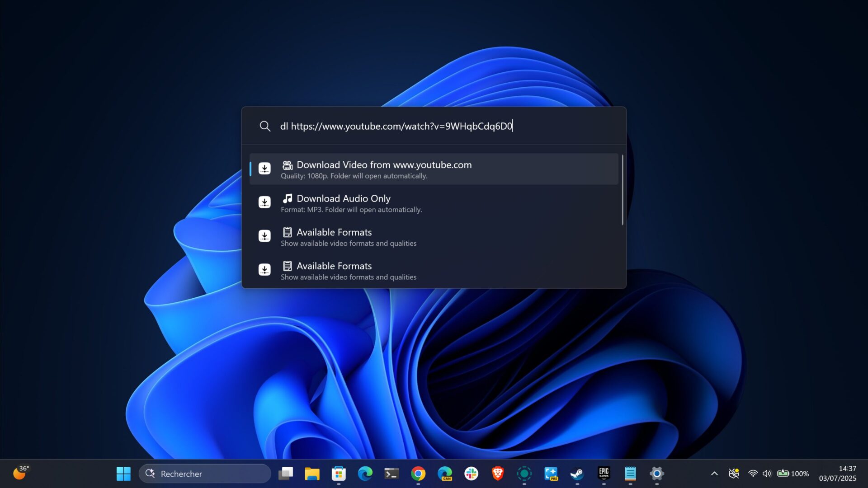Open File Explorer from taskbar
The height and width of the screenshot is (488, 868).
point(312,474)
